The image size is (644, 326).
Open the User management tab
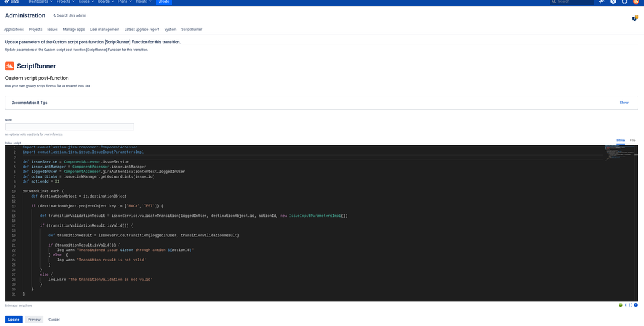point(105,30)
